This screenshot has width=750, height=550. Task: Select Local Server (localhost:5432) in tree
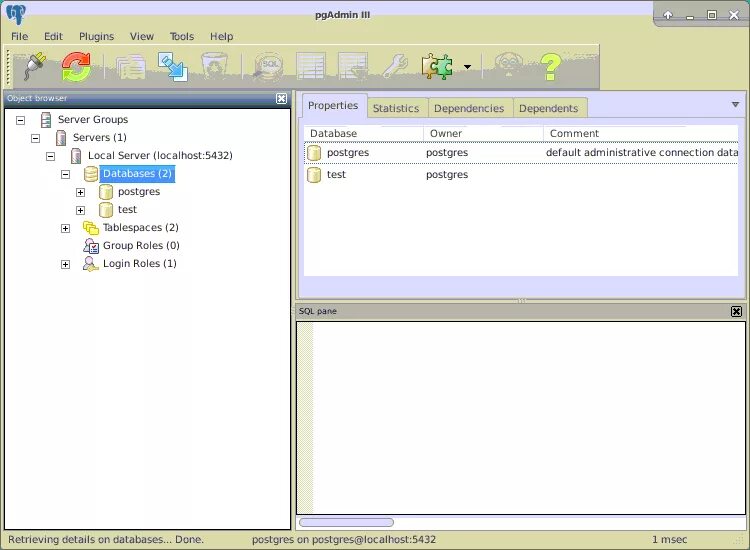click(160, 155)
